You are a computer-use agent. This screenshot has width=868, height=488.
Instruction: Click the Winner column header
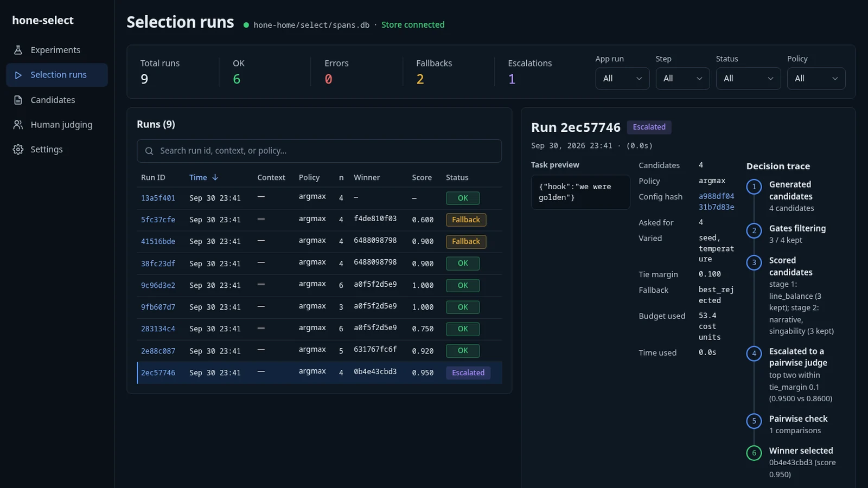(367, 177)
